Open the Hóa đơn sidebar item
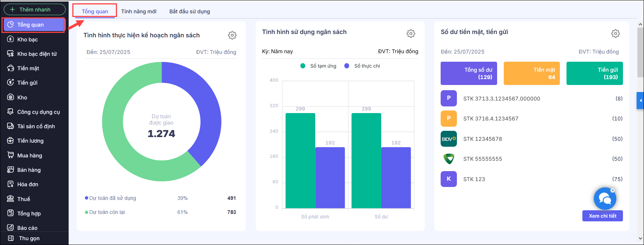The width and height of the screenshot is (644, 245). pos(28,184)
